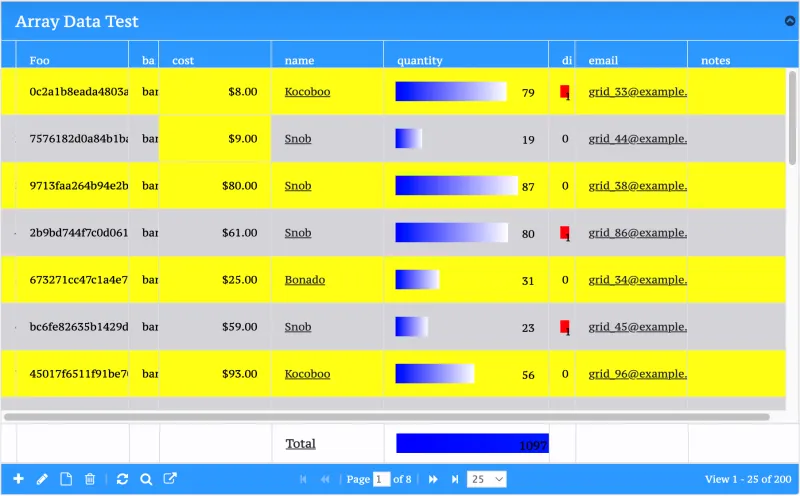Click the red flag in grid_45 row

(564, 327)
